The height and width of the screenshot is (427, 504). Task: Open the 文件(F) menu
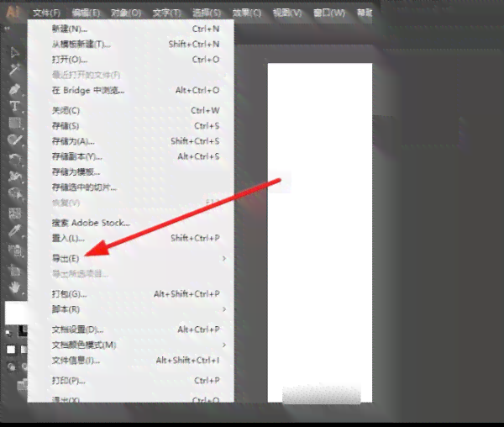coord(46,13)
